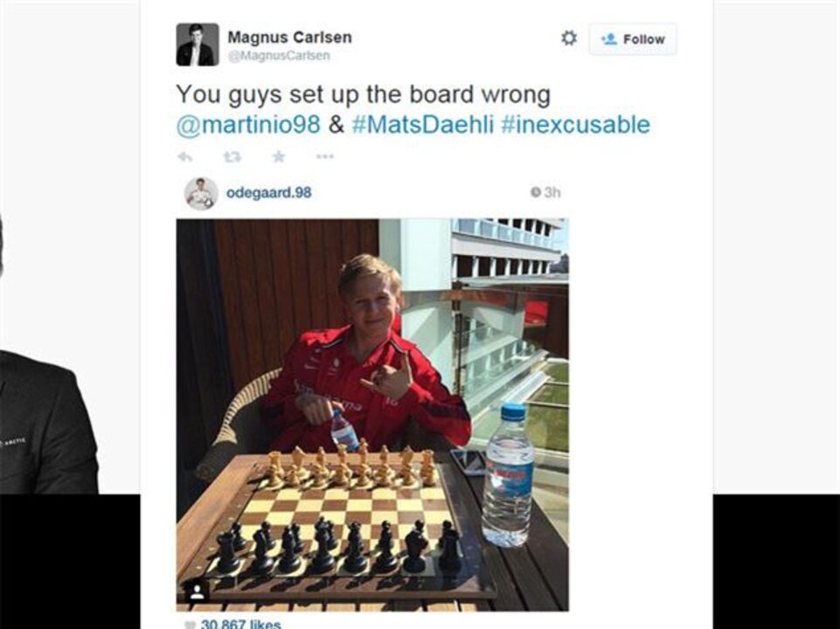
Task: Open the odegaard.98 username link
Action: click(x=268, y=193)
